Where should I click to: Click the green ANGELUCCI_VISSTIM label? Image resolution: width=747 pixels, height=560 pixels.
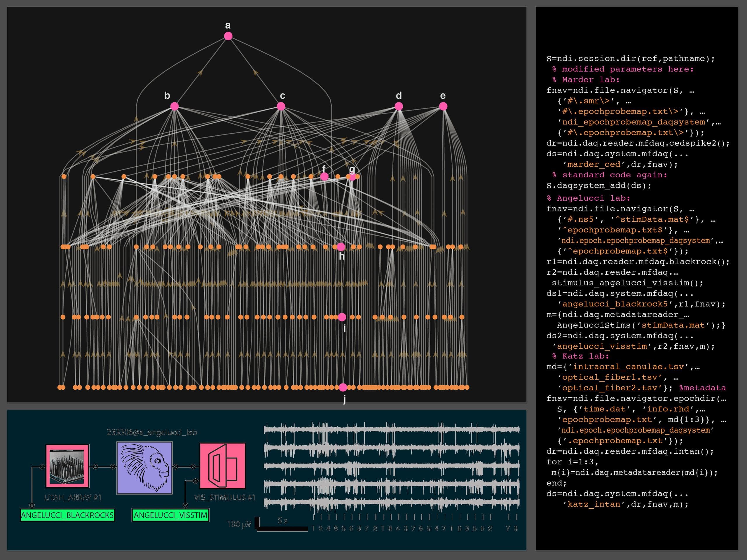(170, 515)
